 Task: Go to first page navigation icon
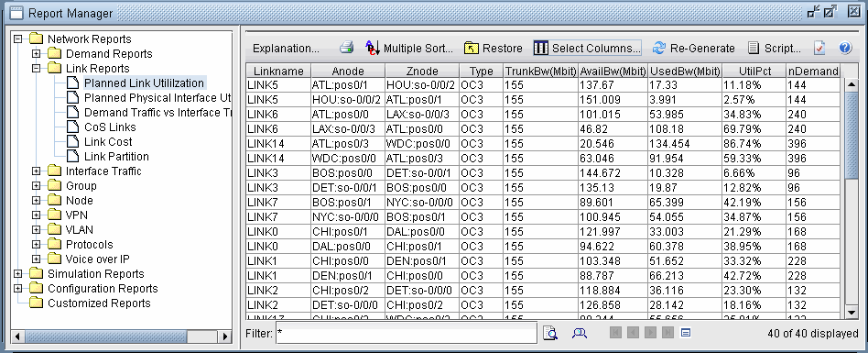pyautogui.click(x=615, y=333)
